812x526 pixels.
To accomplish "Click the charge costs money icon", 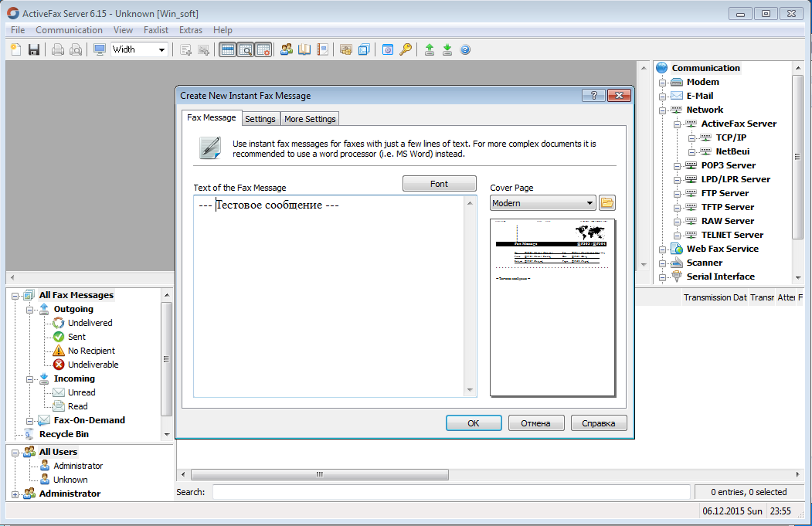I will [x=346, y=49].
